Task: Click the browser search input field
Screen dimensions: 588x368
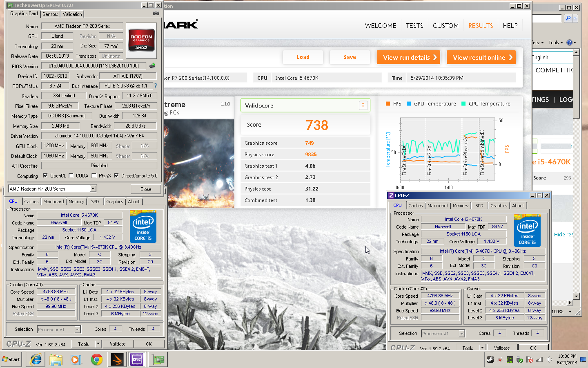Action: (x=547, y=18)
